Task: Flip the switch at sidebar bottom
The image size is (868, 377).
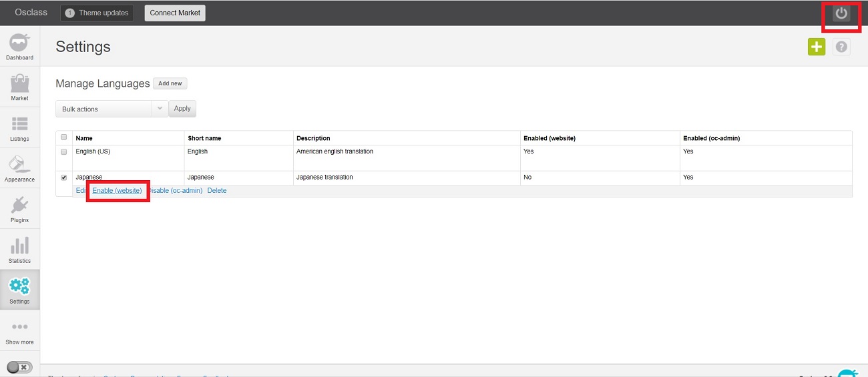Action: [x=19, y=367]
